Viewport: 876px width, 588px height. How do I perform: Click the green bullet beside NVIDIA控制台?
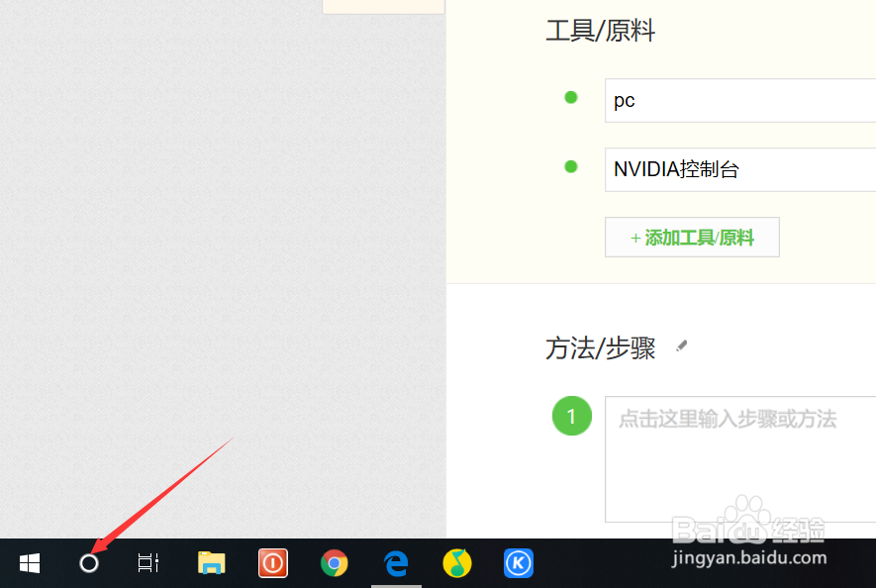[571, 166]
